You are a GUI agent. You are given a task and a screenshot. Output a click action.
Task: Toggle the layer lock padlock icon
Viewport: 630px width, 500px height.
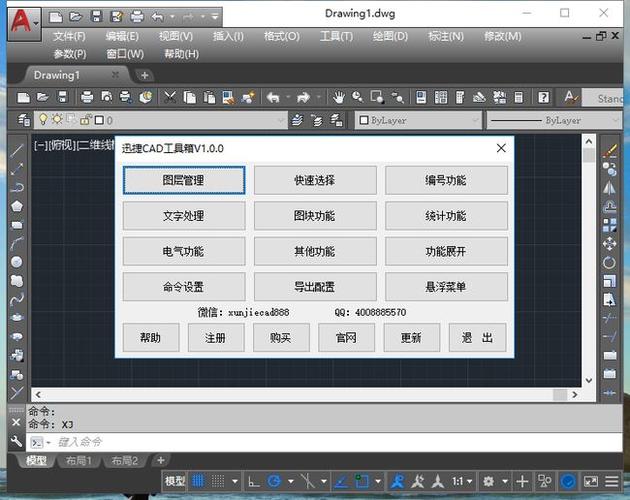pos(85,120)
